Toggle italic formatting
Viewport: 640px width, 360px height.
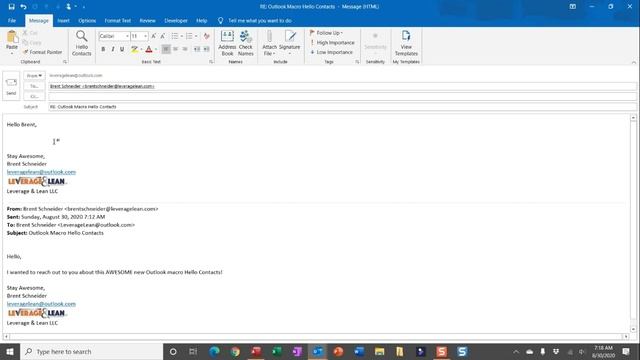pyautogui.click(x=113, y=49)
